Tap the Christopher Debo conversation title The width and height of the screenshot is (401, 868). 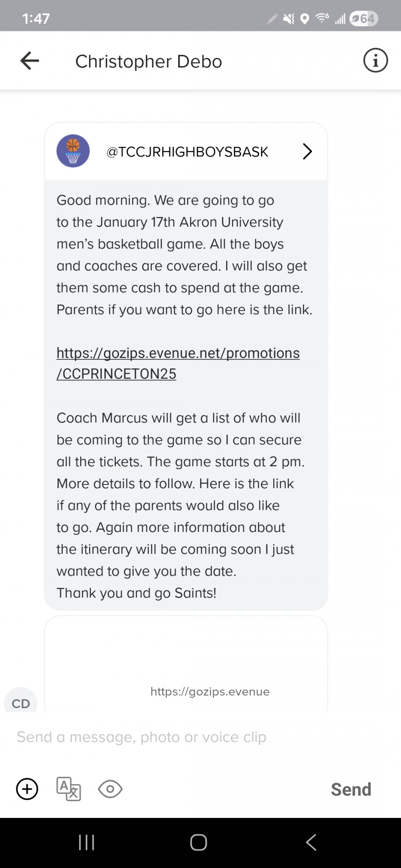(149, 61)
